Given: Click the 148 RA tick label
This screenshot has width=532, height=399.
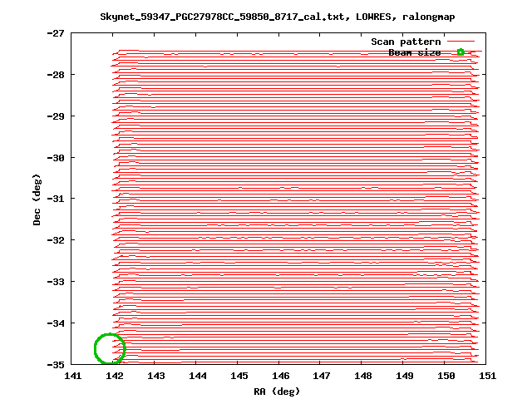Looking at the screenshot, I should pyautogui.click(x=363, y=376).
